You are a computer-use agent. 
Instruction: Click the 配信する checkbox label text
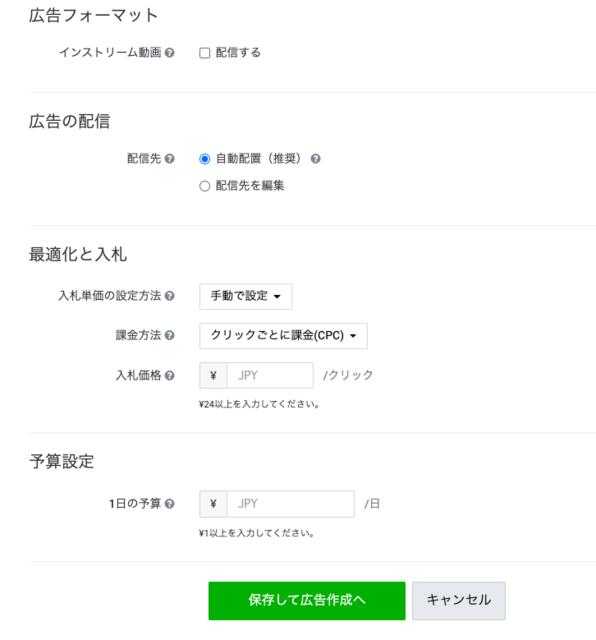(238, 53)
